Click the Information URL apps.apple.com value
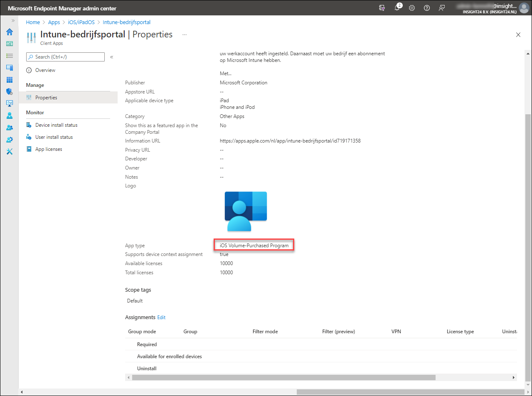Screen dimensions: 532x396 coord(290,141)
